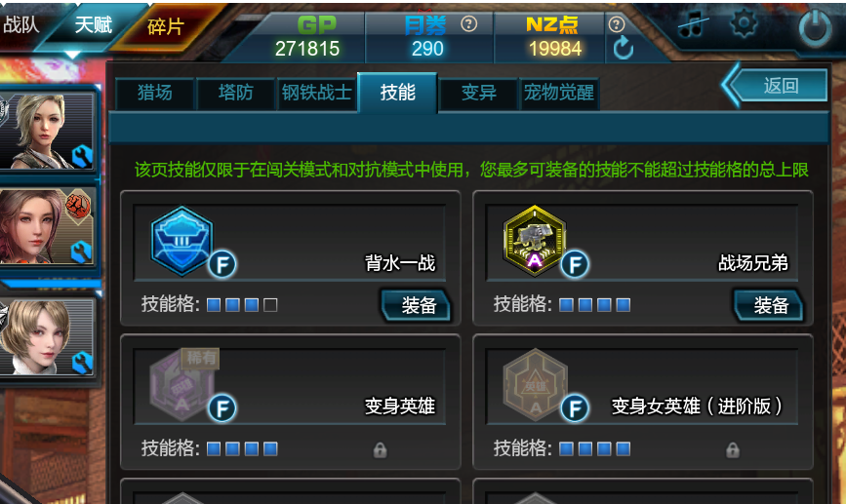Open the 钢铁战士 tab

coord(317,93)
